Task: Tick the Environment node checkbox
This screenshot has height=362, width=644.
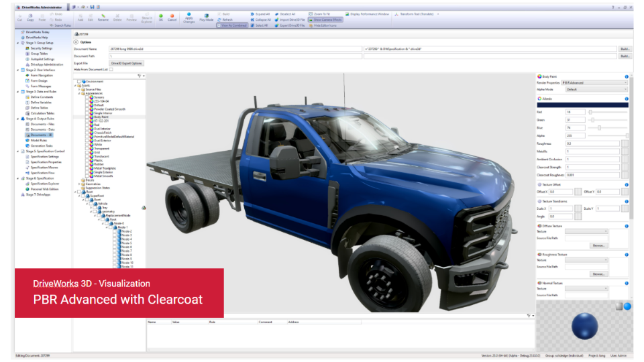Action: pyautogui.click(x=80, y=82)
